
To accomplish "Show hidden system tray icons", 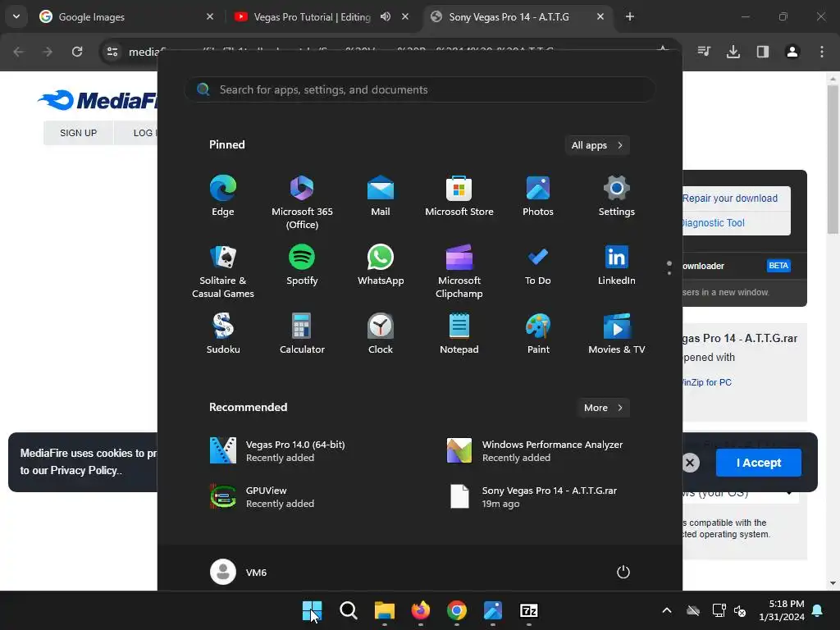I will tap(666, 610).
